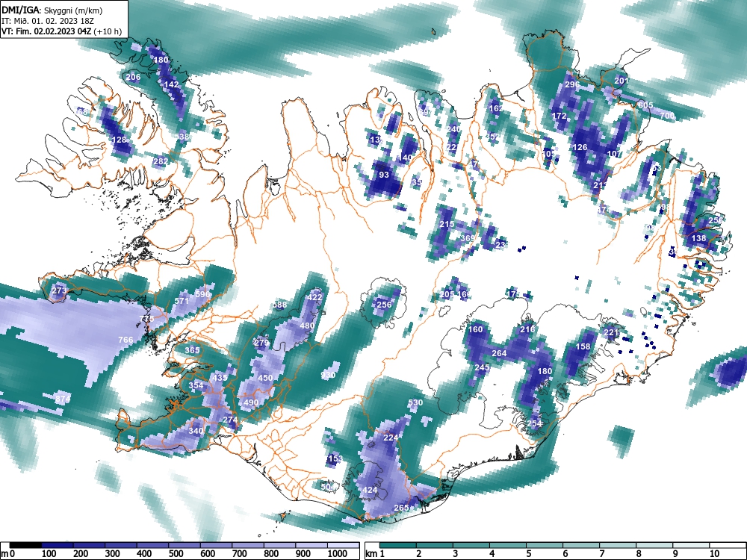Click the visibility value '874' on the map
The height and width of the screenshot is (560, 747).
point(63,399)
